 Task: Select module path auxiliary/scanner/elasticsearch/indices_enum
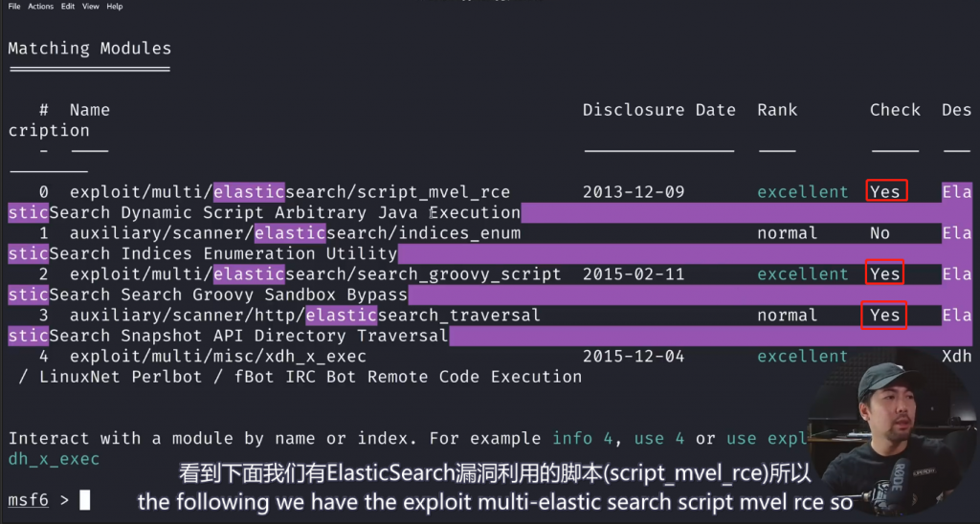tap(295, 233)
